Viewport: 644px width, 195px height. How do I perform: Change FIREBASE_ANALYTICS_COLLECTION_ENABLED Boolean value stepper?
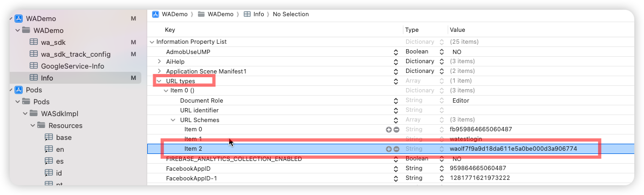[442, 159]
